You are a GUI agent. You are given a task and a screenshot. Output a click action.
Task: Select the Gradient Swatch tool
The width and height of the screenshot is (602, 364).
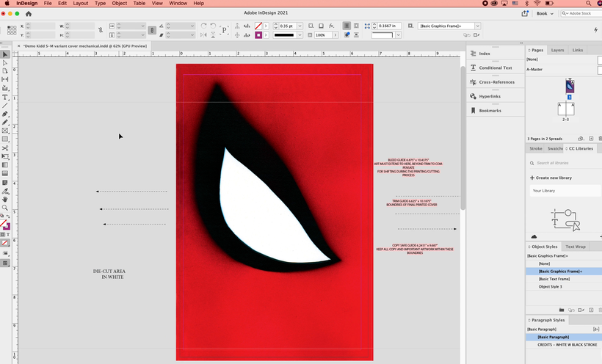(5, 165)
